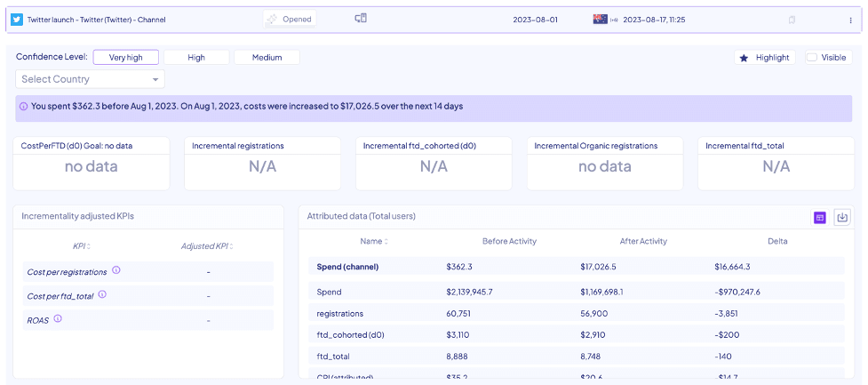Sort by the KPI column header
This screenshot has width=868, height=385.
82,246
